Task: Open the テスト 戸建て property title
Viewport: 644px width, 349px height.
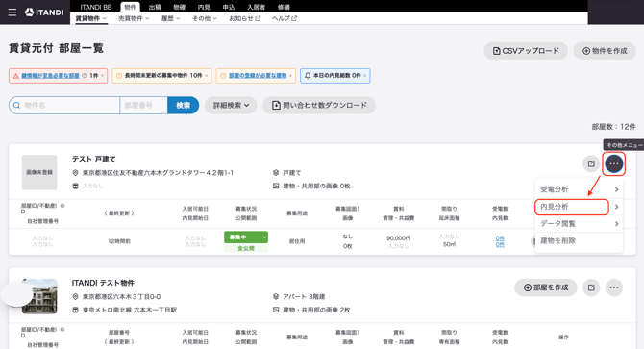Action: coord(93,159)
